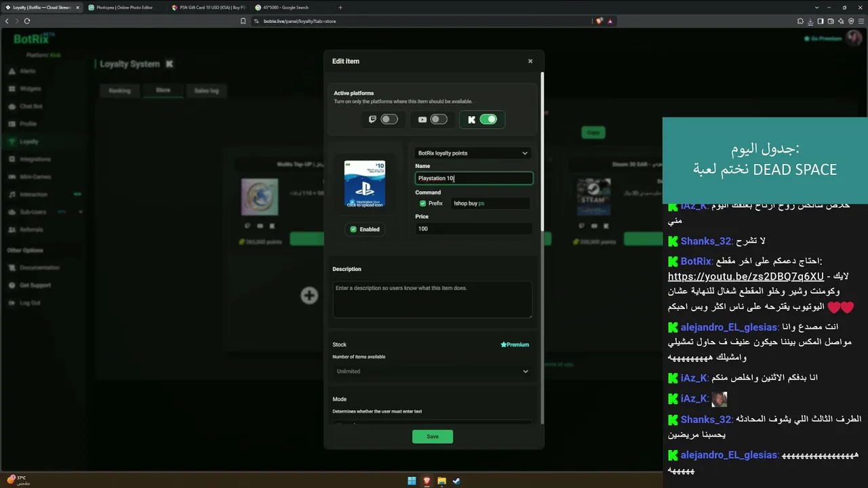Image resolution: width=868 pixels, height=488 pixels.
Task: Click the Description text area
Action: pos(433,299)
